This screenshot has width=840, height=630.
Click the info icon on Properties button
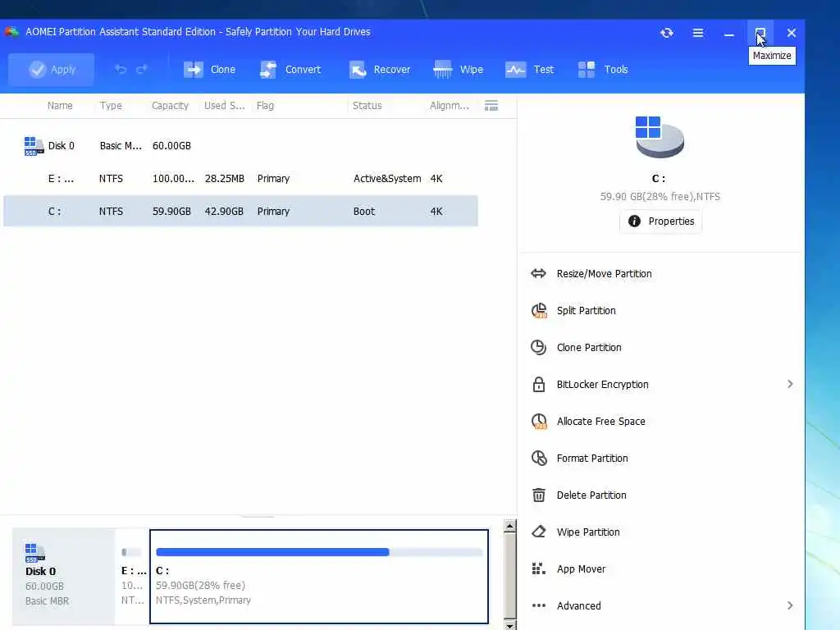click(x=634, y=221)
